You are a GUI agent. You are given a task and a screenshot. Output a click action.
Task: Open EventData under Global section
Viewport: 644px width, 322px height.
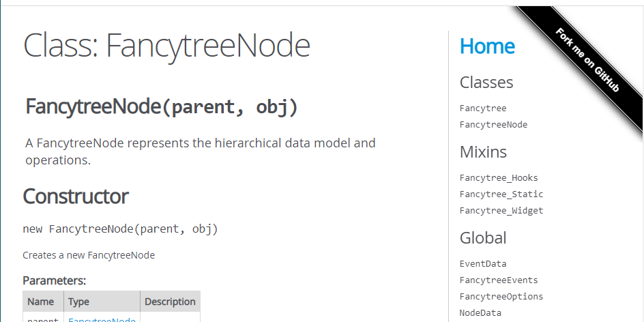483,263
